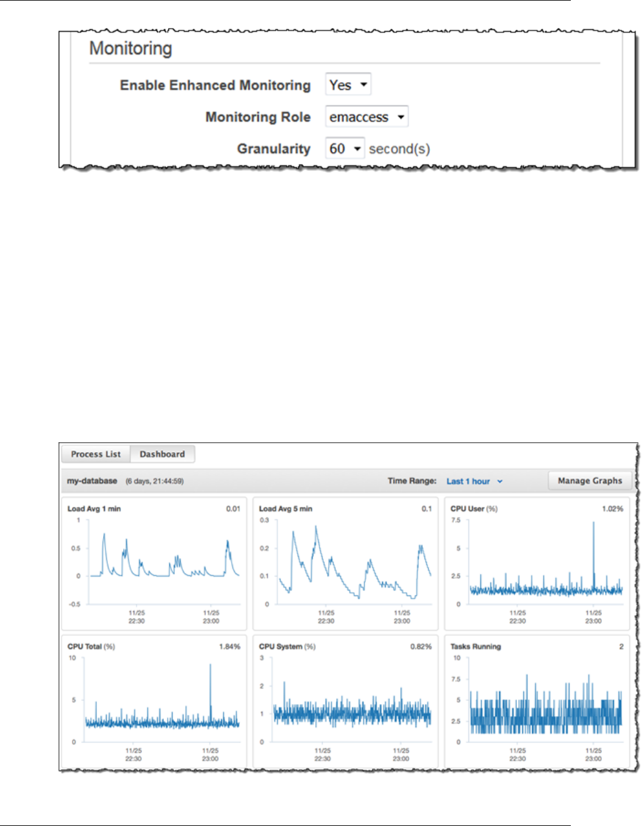Click the second(s) unit text
This screenshot has width=644, height=826.
pyautogui.click(x=399, y=149)
